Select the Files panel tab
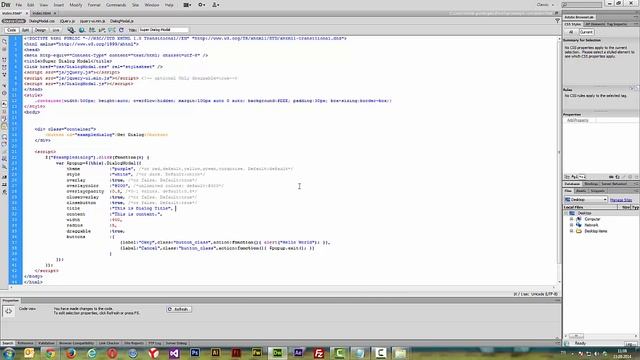This screenshot has height=360, width=640. click(x=568, y=191)
